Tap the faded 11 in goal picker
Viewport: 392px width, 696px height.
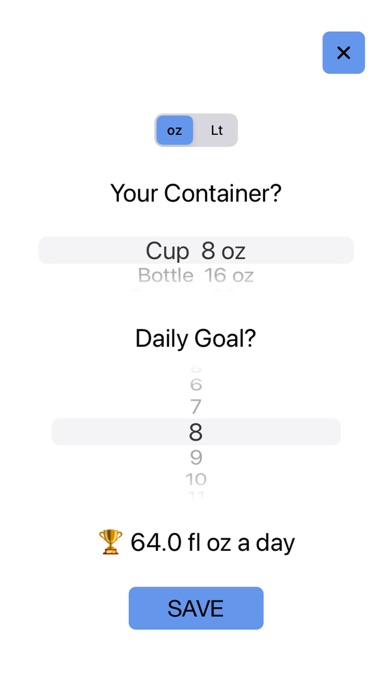coord(196,494)
